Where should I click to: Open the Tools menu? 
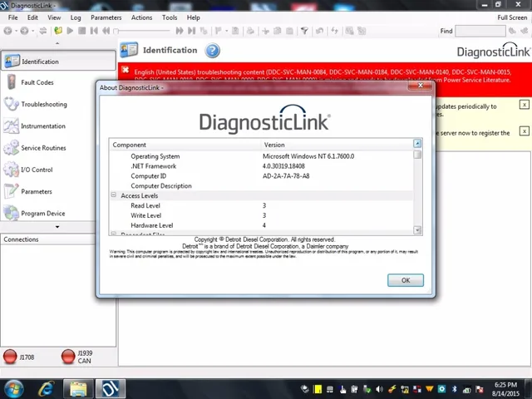coord(170,17)
